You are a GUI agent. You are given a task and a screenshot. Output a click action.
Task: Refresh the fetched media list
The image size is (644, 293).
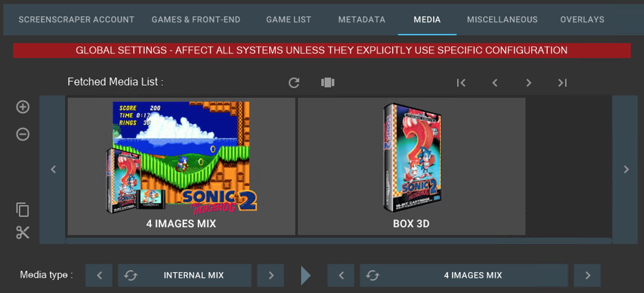[294, 83]
